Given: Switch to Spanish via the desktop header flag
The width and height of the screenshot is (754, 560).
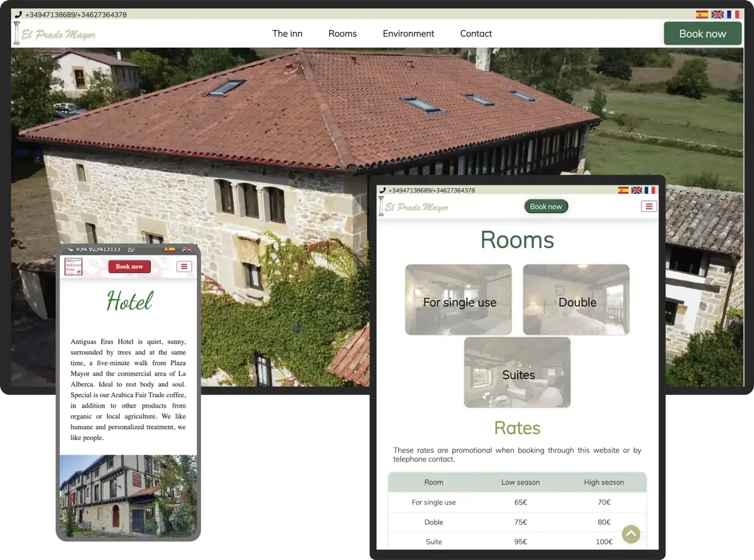Looking at the screenshot, I should [702, 14].
